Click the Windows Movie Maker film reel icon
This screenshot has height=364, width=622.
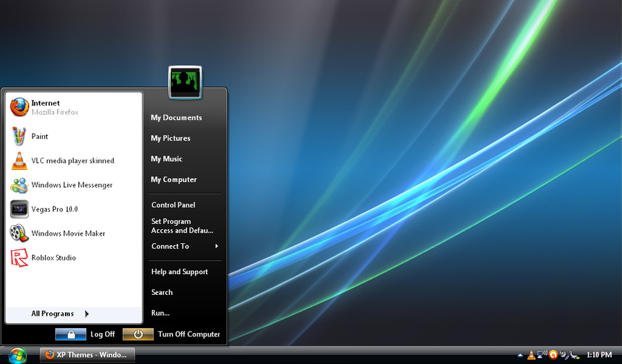pyautogui.click(x=19, y=233)
